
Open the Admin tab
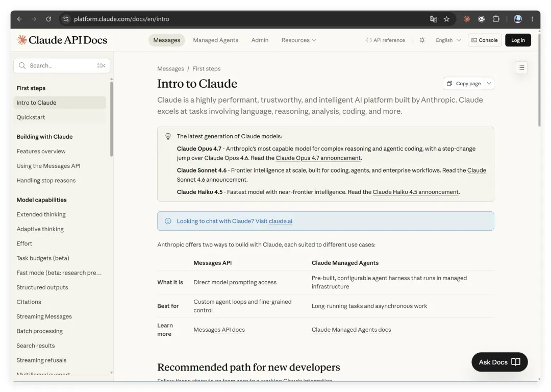[260, 40]
